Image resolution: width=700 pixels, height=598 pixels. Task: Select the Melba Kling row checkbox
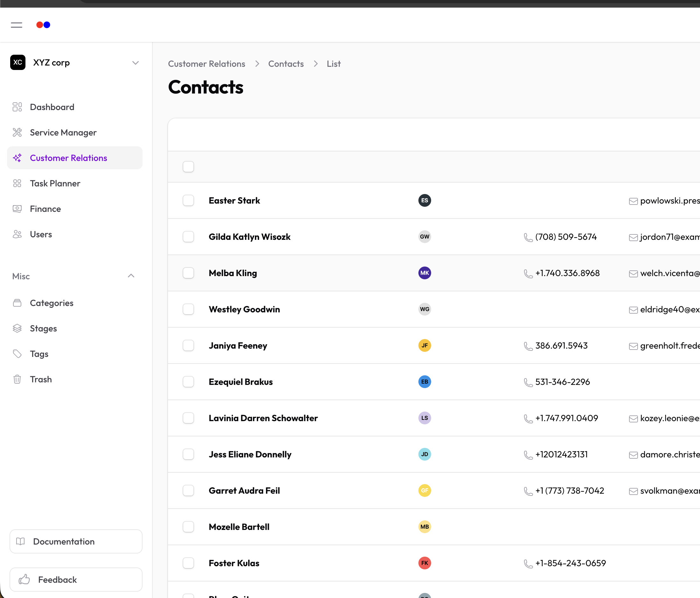tap(188, 273)
